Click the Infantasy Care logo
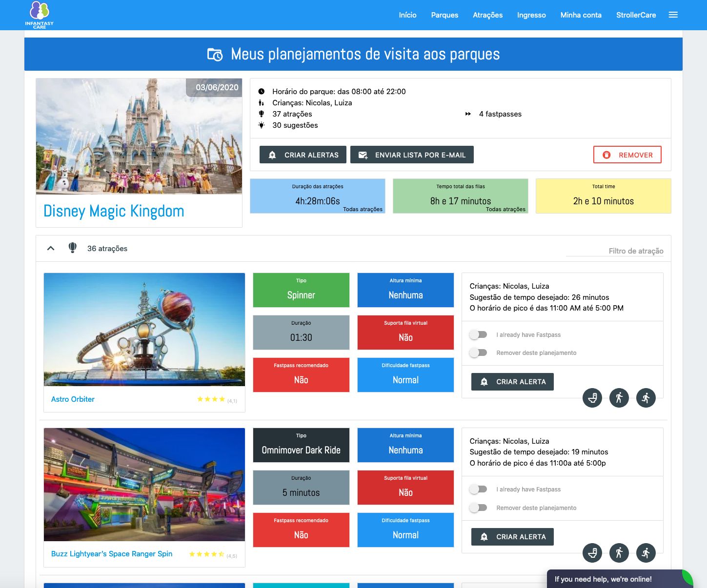707x588 pixels. (x=40, y=15)
